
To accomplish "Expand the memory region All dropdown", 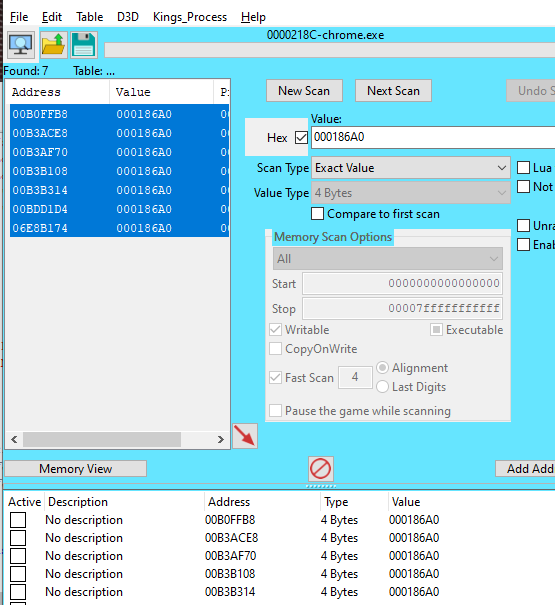I will [x=387, y=259].
